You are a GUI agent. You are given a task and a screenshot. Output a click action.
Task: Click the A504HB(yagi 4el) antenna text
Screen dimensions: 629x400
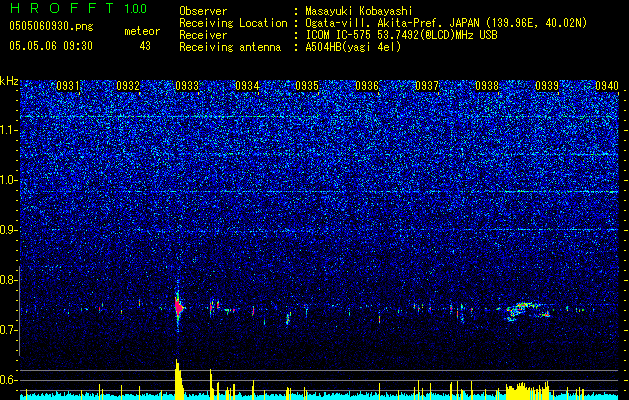coord(353,47)
